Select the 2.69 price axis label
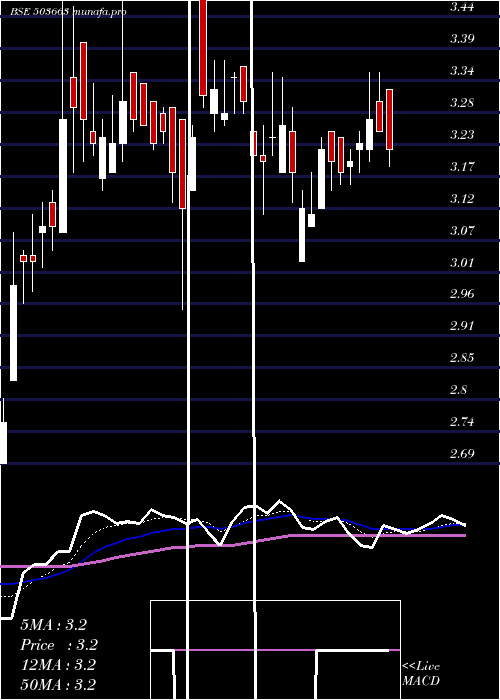 [x=462, y=454]
